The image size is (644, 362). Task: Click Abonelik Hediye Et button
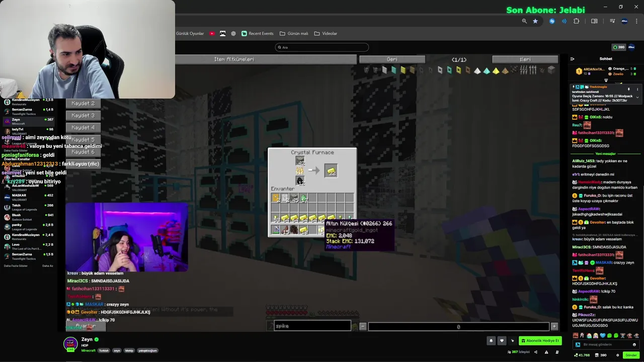(x=540, y=341)
